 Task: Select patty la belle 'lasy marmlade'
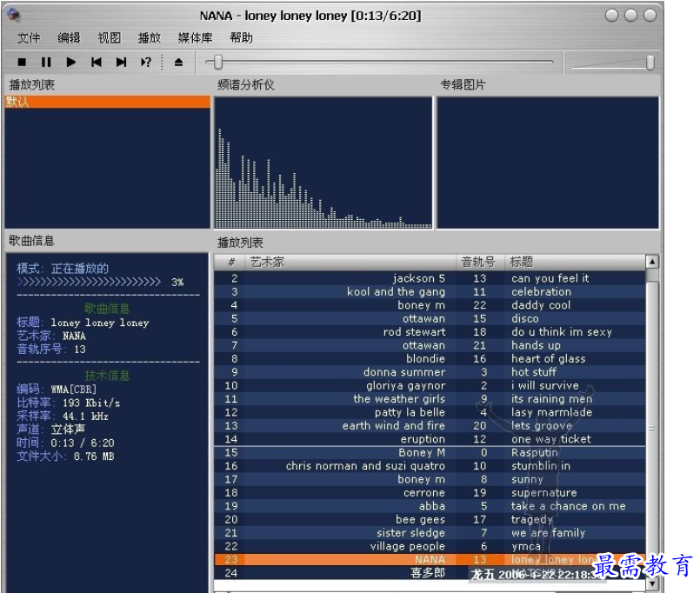430,412
